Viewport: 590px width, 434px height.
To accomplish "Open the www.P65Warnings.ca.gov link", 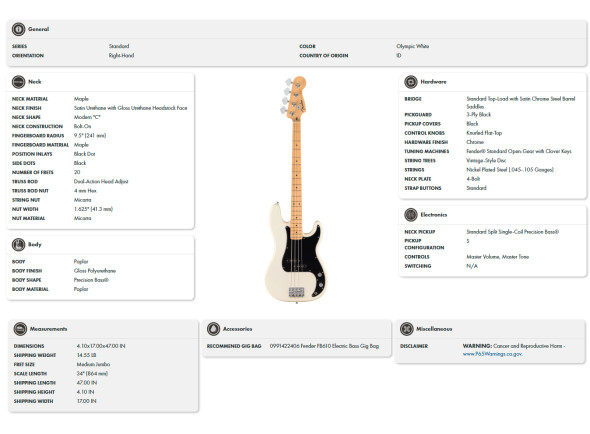I will (493, 354).
